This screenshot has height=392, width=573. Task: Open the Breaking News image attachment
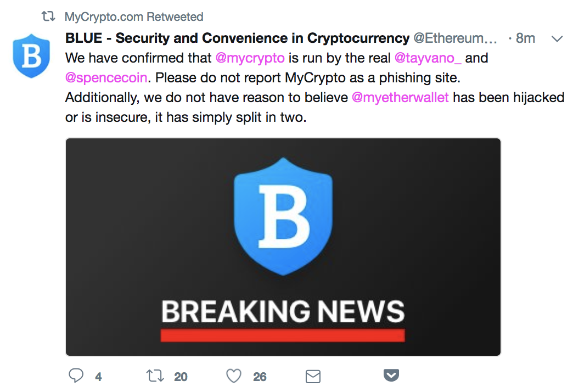(282, 246)
